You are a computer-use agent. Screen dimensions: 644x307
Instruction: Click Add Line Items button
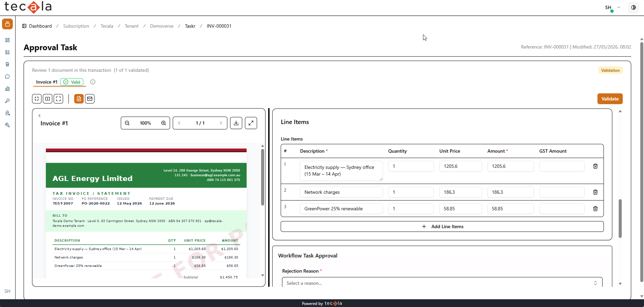tap(442, 226)
